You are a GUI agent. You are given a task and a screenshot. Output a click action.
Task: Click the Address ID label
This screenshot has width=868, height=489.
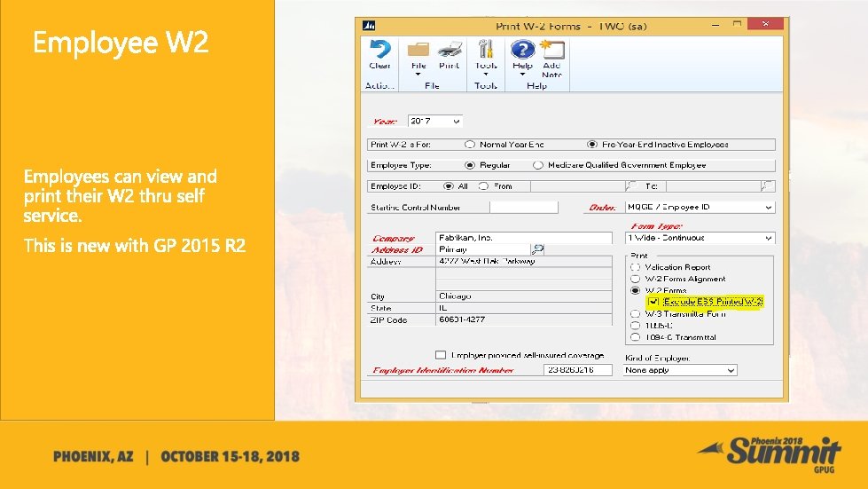coord(397,249)
